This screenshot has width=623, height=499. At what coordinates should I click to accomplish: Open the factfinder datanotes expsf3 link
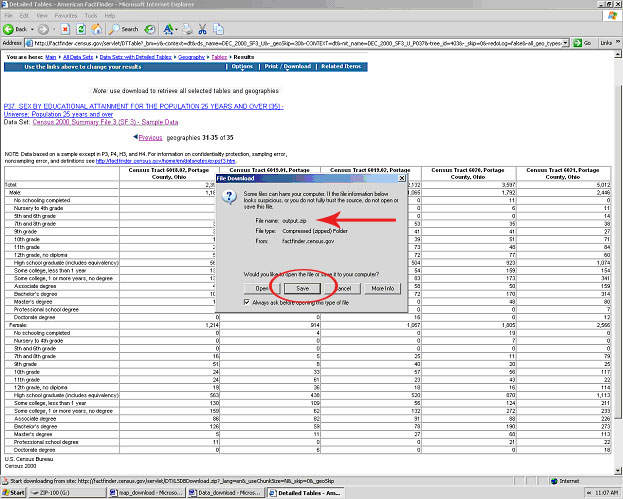(x=166, y=161)
